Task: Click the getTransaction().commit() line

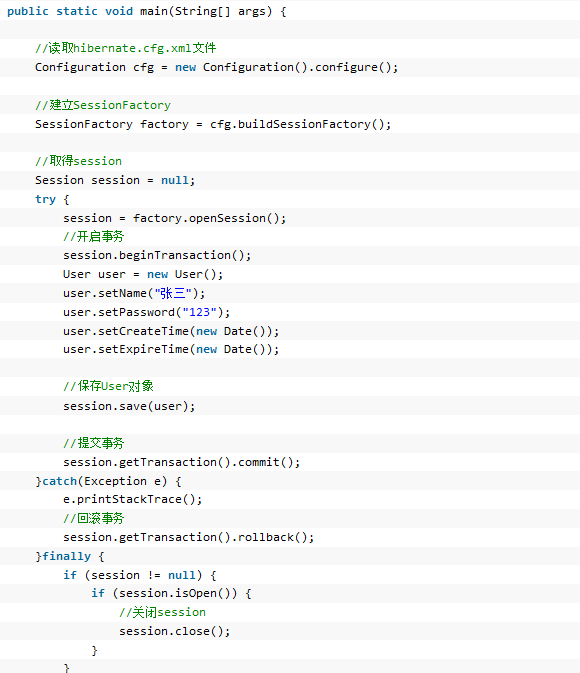Action: 182,462
